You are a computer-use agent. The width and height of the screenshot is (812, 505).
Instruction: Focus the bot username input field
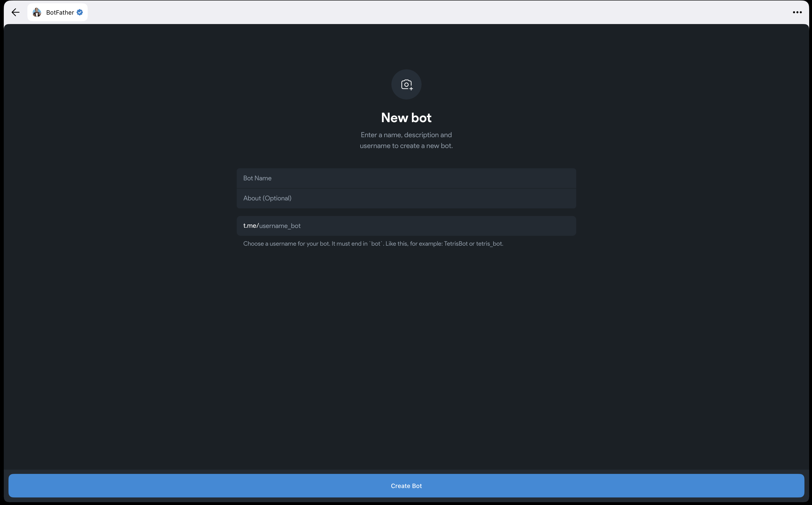click(406, 226)
